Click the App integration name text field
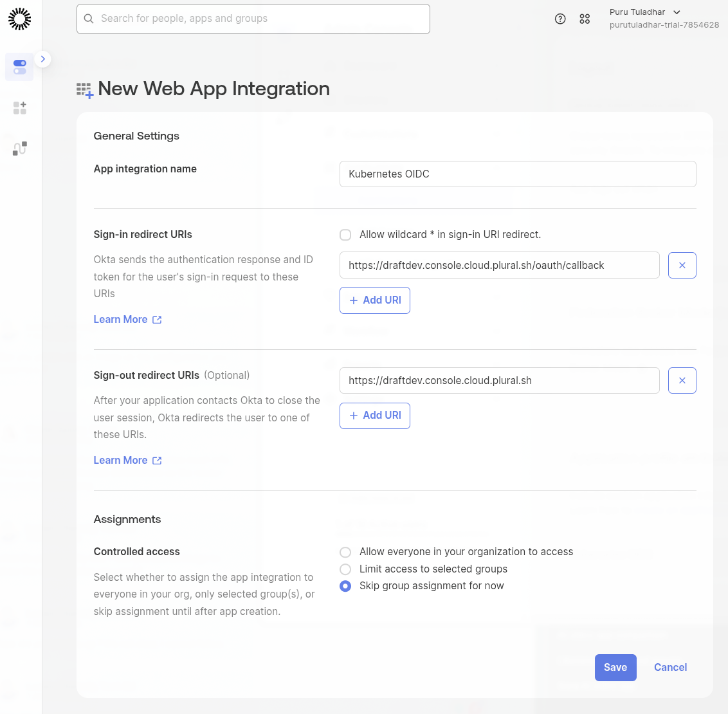 coord(517,174)
